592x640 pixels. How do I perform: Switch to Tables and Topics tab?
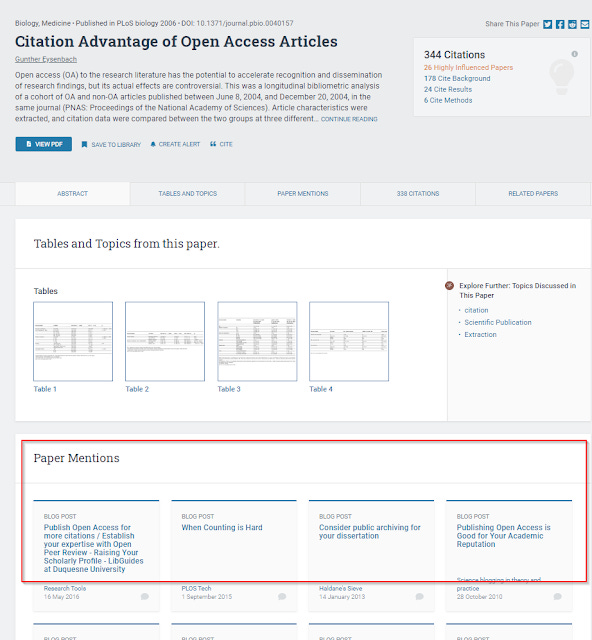point(188,193)
